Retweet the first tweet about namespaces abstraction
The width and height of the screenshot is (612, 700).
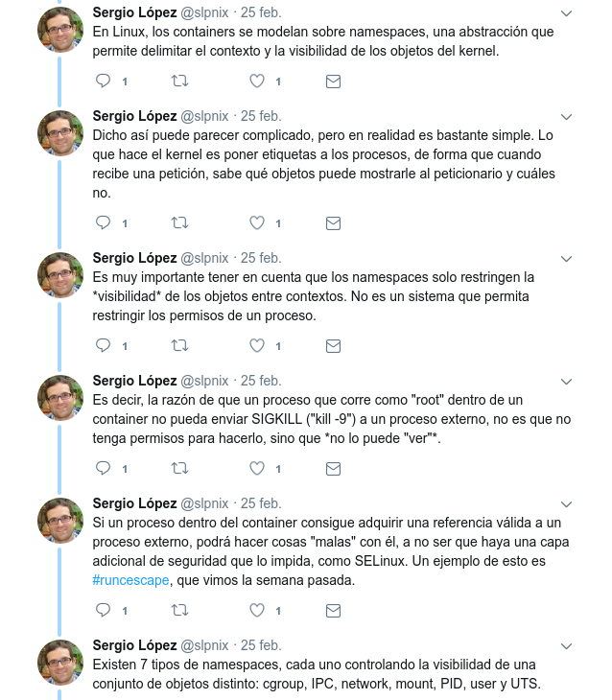point(179,82)
